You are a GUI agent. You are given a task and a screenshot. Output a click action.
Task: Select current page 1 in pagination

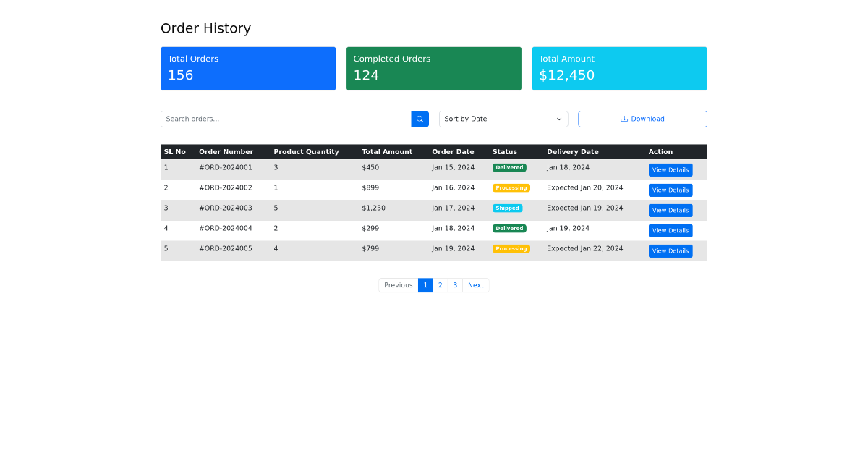425,285
